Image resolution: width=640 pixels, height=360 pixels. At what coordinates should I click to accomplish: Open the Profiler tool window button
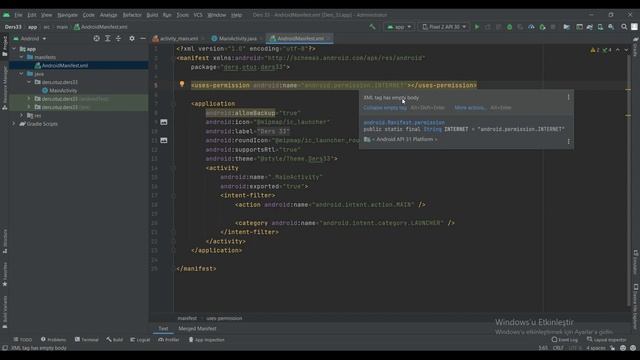(x=169, y=340)
